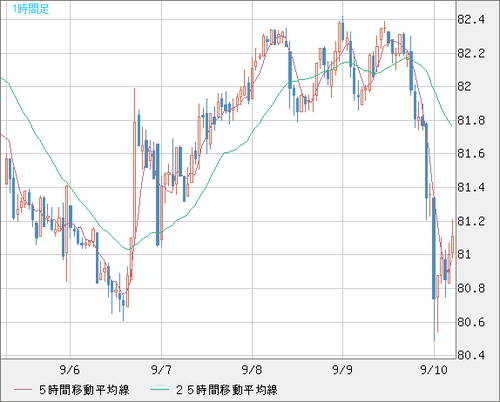This screenshot has height=402, width=500.
Task: Click the 9/6 date axis label
Action: point(70,369)
